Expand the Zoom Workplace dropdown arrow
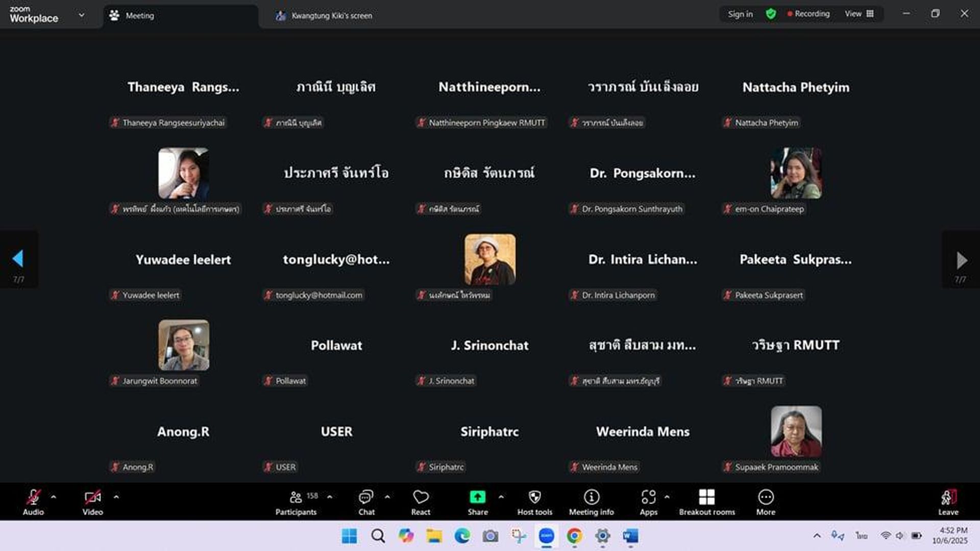The image size is (980, 551). coord(82,15)
